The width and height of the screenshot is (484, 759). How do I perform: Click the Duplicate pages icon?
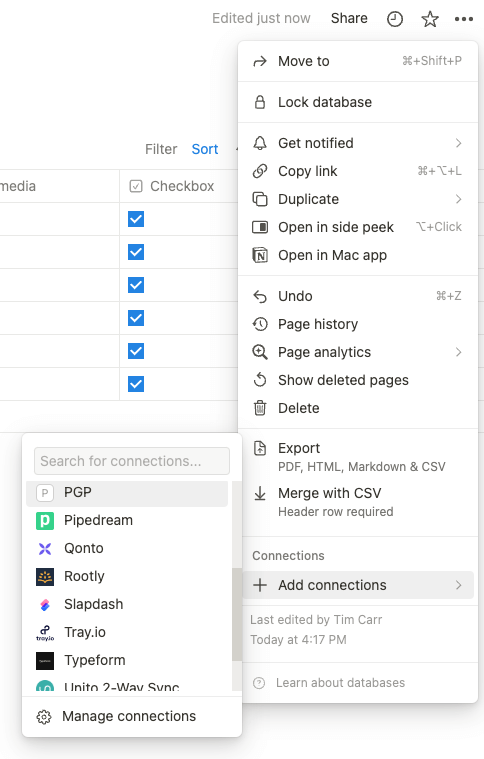click(260, 199)
